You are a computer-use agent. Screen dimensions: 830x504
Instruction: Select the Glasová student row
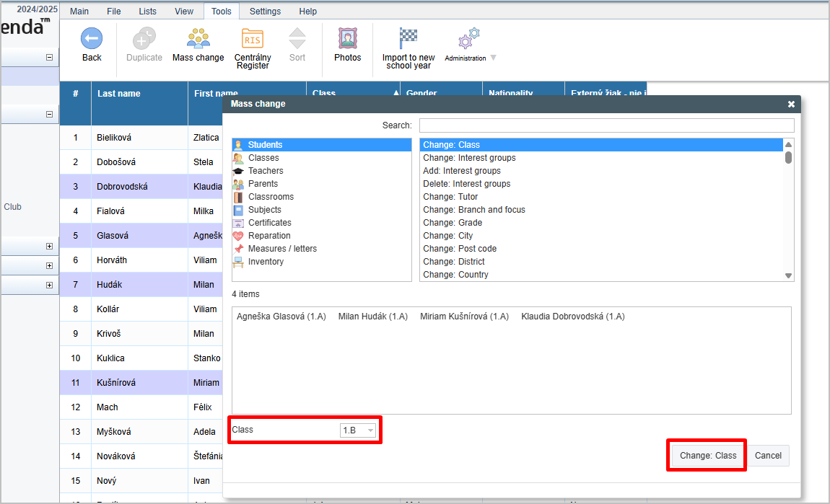pos(141,236)
